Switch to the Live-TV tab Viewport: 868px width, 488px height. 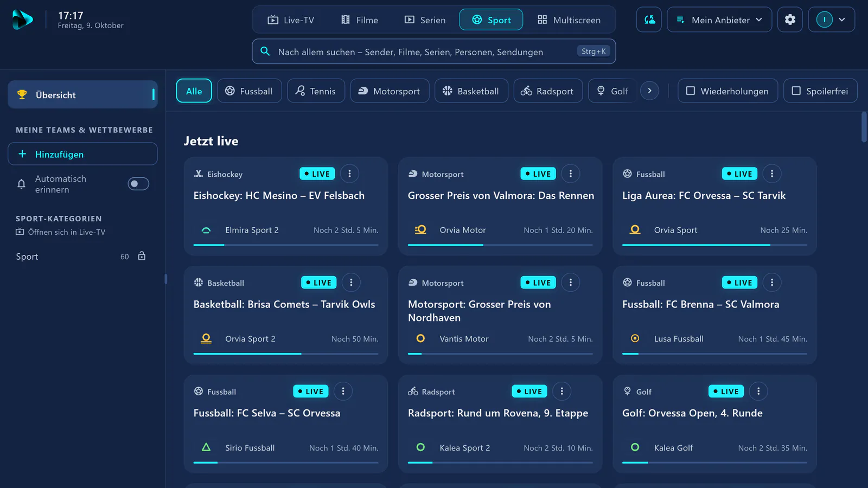tap(291, 20)
